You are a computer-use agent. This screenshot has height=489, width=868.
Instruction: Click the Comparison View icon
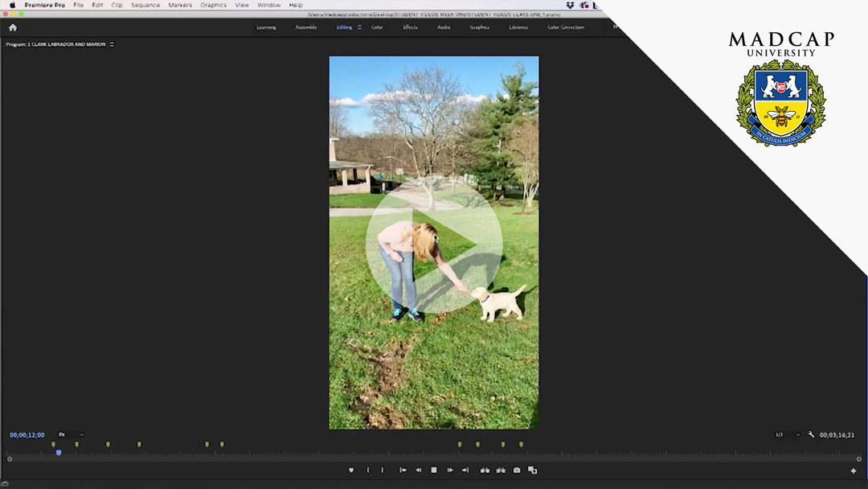[532, 471]
